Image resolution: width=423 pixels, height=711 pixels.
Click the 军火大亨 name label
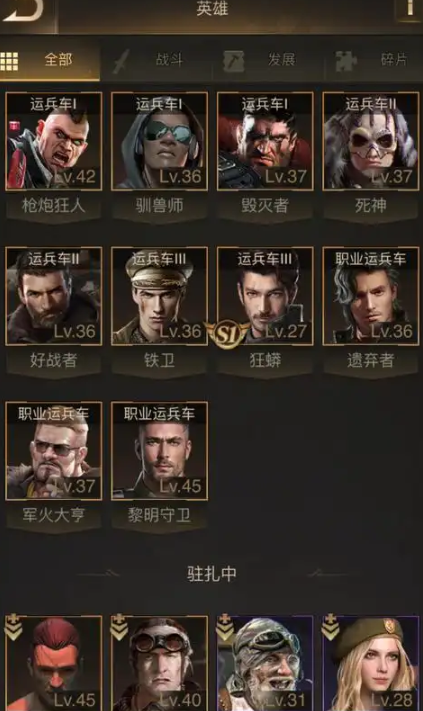53,515
